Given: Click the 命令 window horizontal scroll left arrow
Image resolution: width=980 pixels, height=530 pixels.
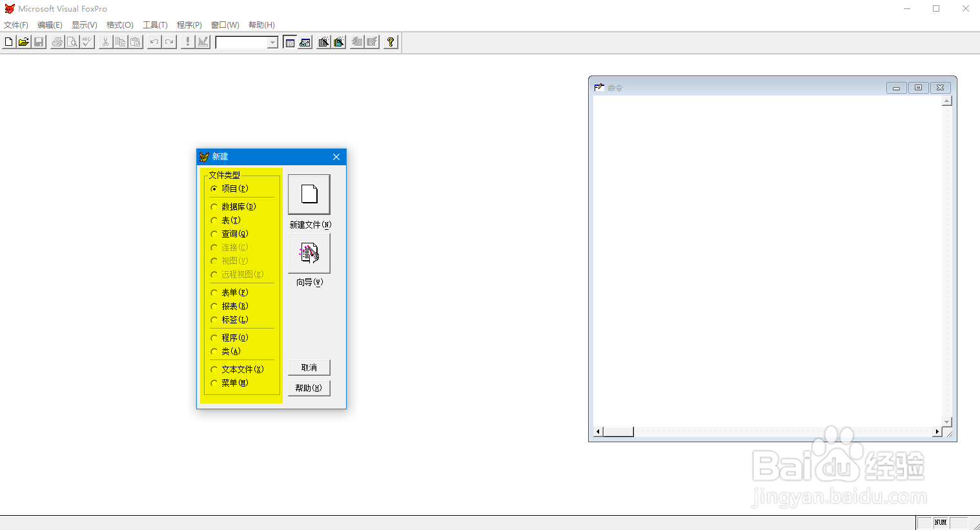Looking at the screenshot, I should click(x=598, y=432).
